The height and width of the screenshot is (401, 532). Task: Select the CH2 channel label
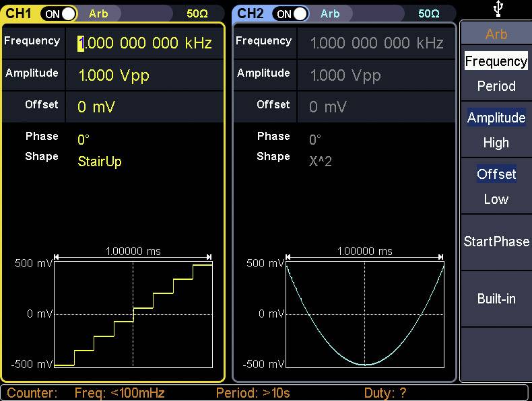pos(251,13)
